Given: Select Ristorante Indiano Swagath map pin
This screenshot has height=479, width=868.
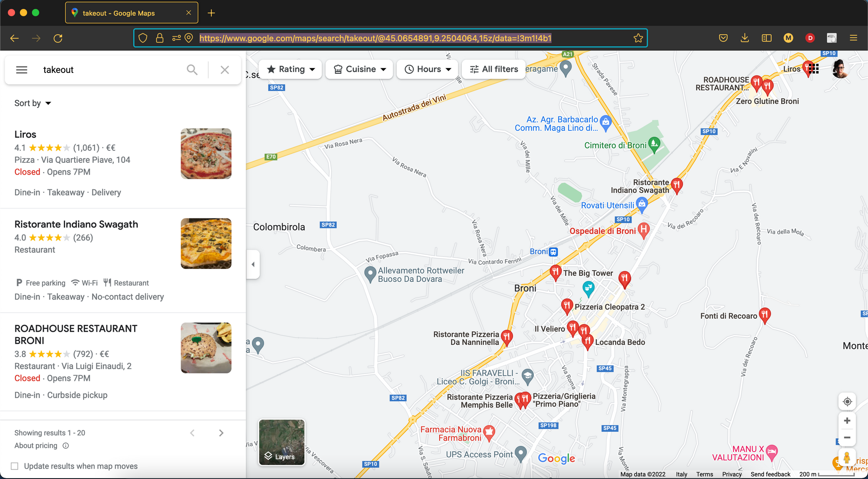Looking at the screenshot, I should pos(677,185).
